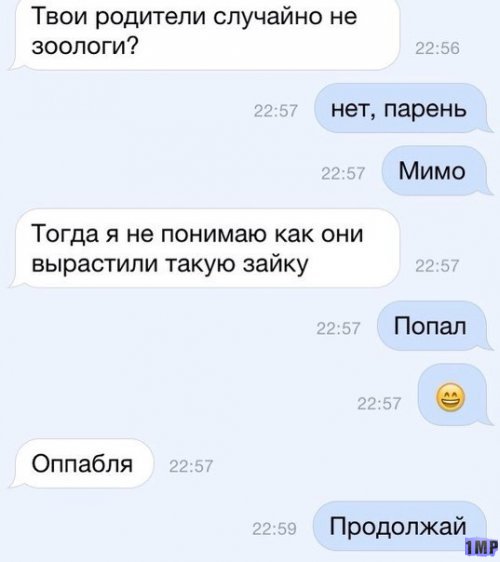Viewport: 500px width, 562px height.
Task: Click timestamp beside 'зайку' message
Action: point(437,266)
